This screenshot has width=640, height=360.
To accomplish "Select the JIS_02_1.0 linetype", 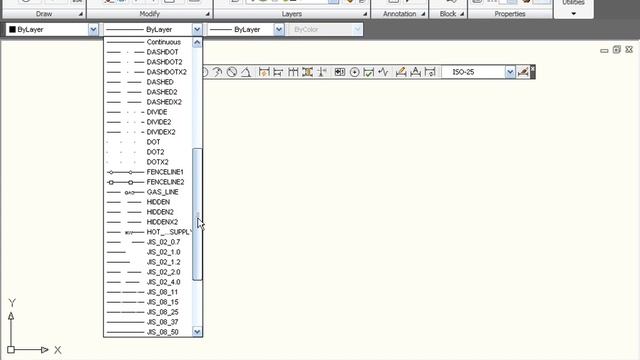I will click(148, 252).
